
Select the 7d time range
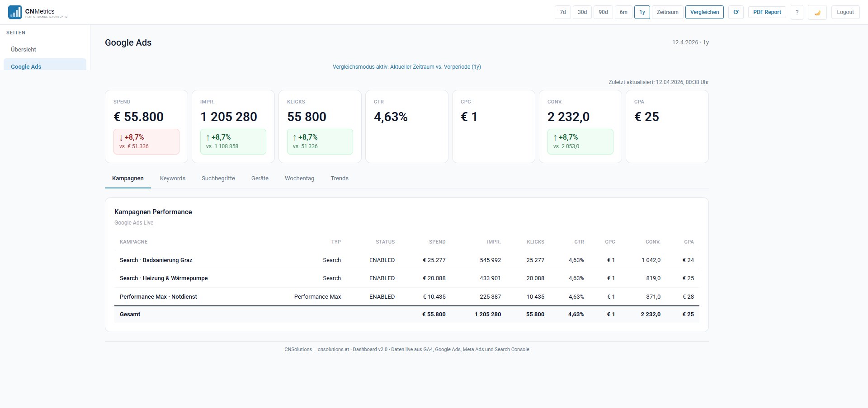(x=562, y=12)
